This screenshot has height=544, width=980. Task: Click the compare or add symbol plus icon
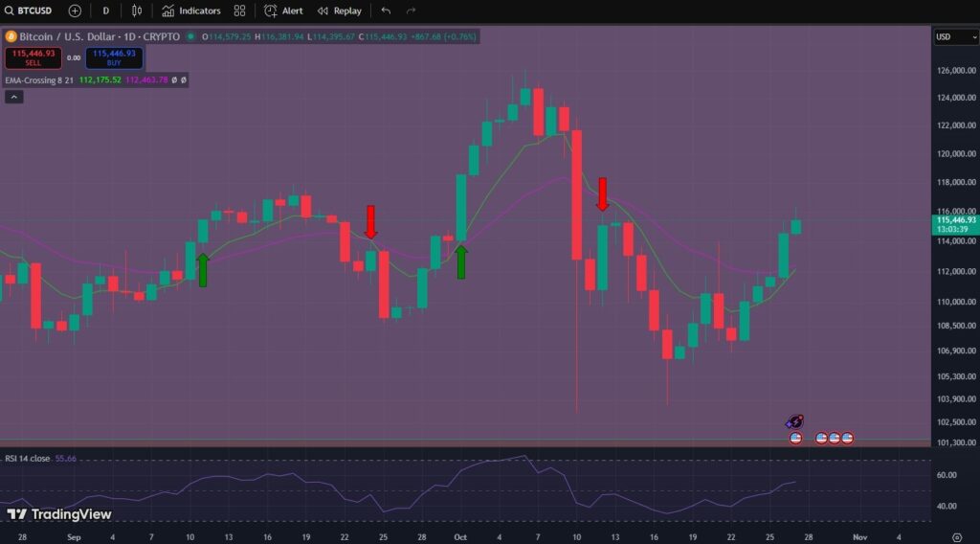point(75,11)
